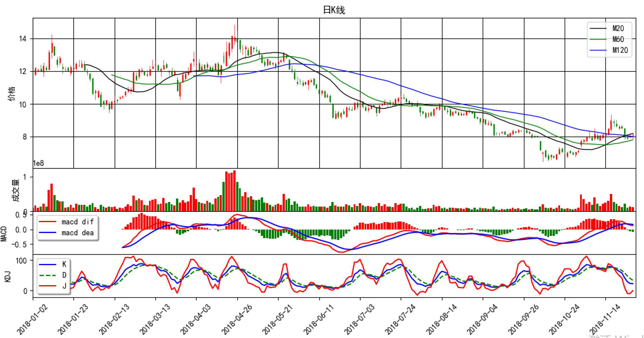This screenshot has height=338, width=644.
Task: Click the 成交量 axis label
Action: pyautogui.click(x=15, y=190)
